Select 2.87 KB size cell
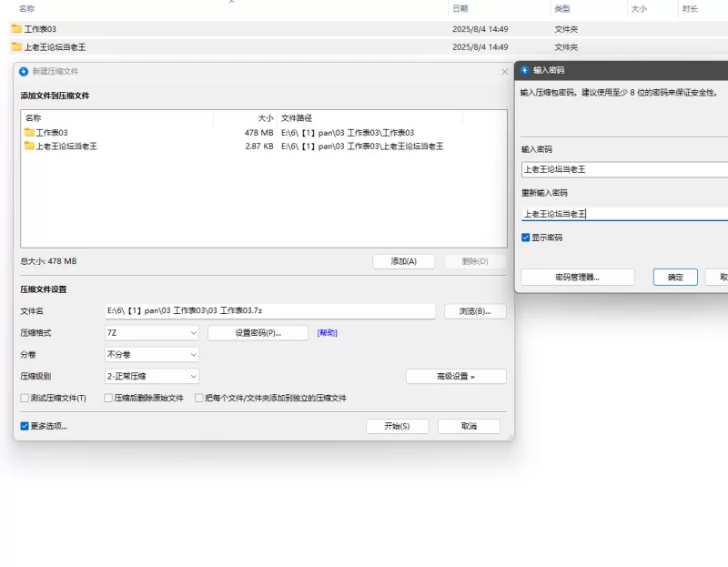Screen dimensions: 728x567 (259, 146)
